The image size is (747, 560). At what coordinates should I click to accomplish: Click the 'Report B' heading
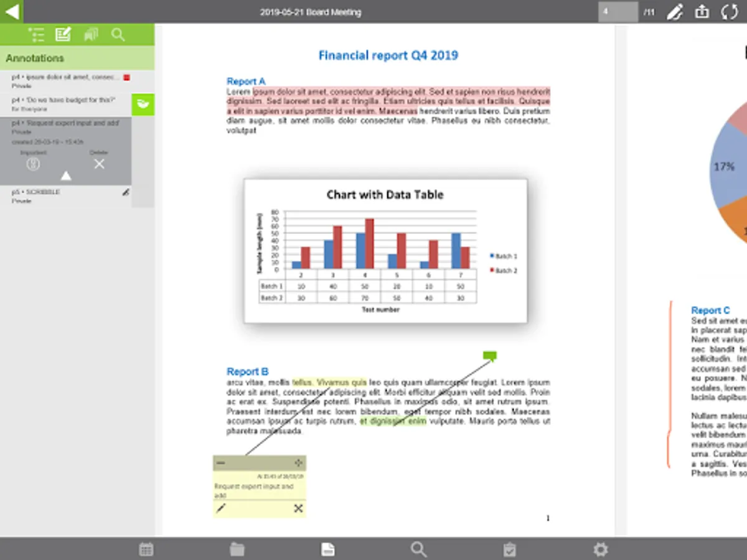248,371
